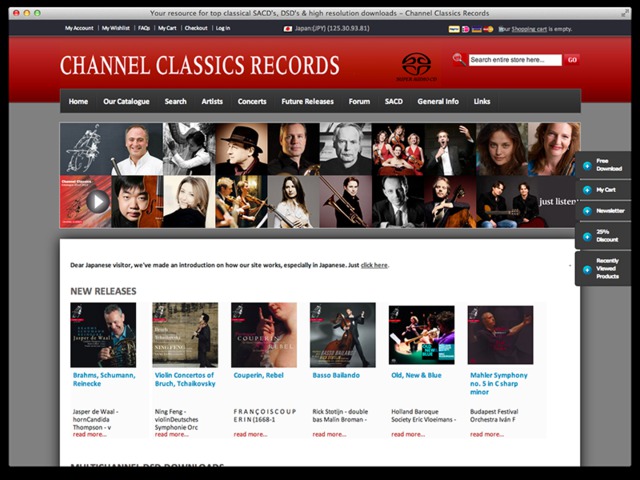
Task: Open the Free Download side tab plus icon
Action: pyautogui.click(x=587, y=165)
